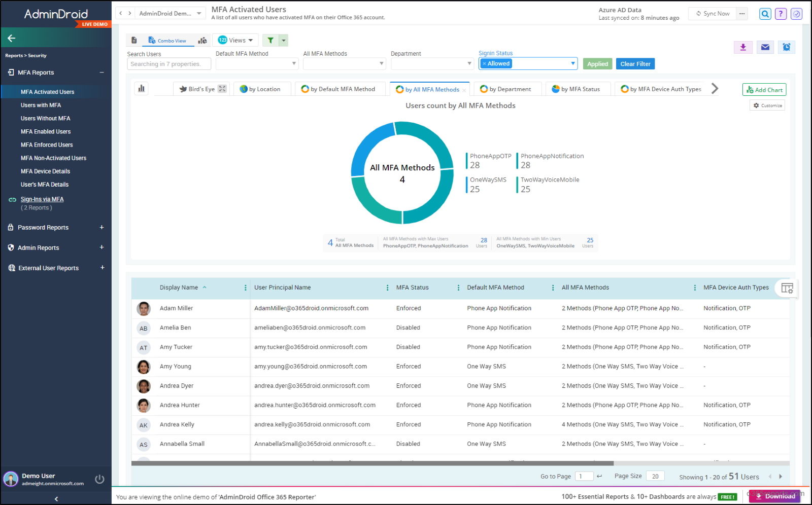
Task: Open the Views dropdown
Action: (235, 40)
